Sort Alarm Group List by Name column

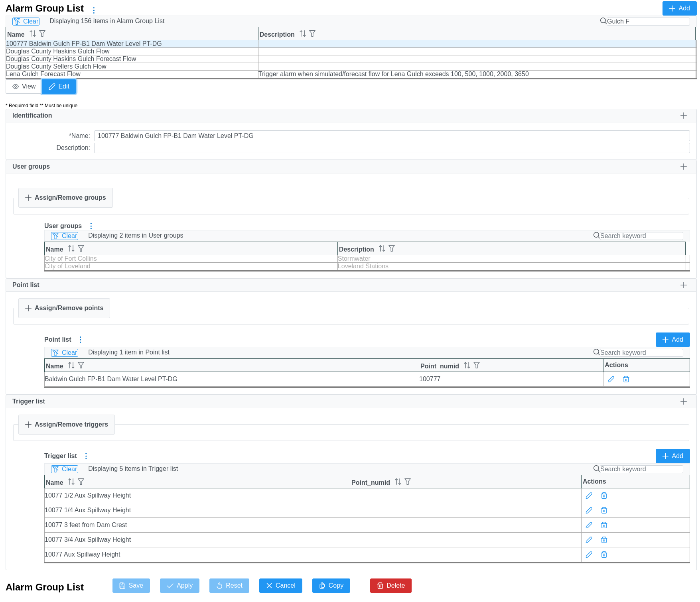(33, 34)
